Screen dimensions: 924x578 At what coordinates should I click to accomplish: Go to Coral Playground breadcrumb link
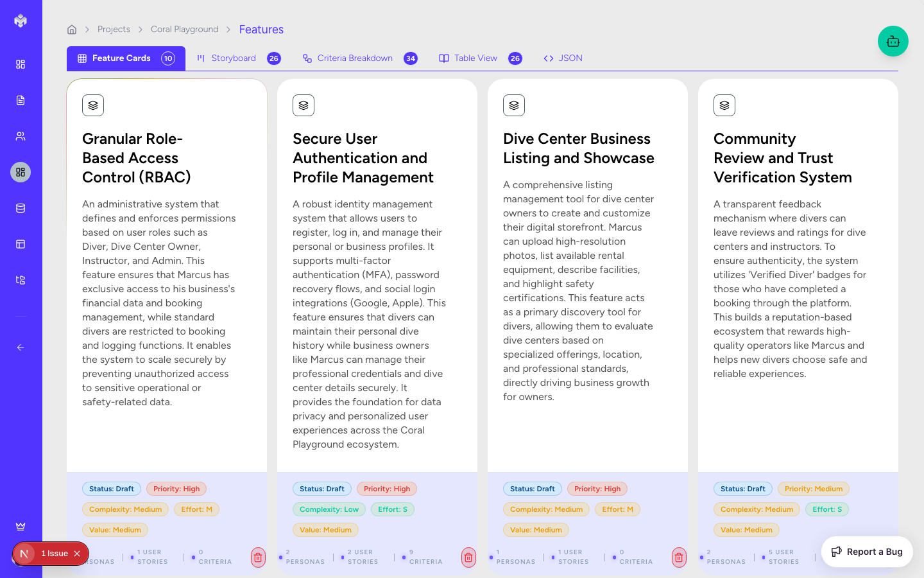184,30
